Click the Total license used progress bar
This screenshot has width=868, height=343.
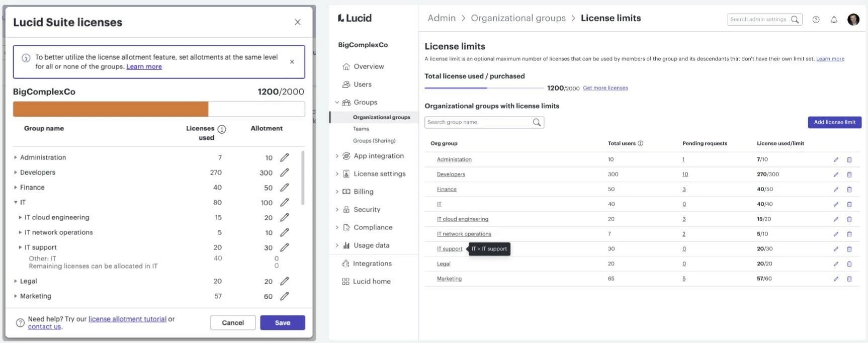pos(484,88)
